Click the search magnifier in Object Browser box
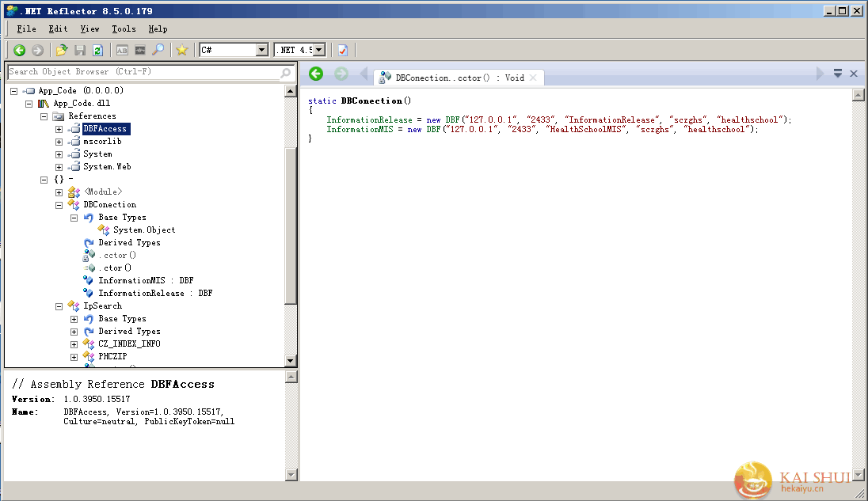 [x=286, y=73]
